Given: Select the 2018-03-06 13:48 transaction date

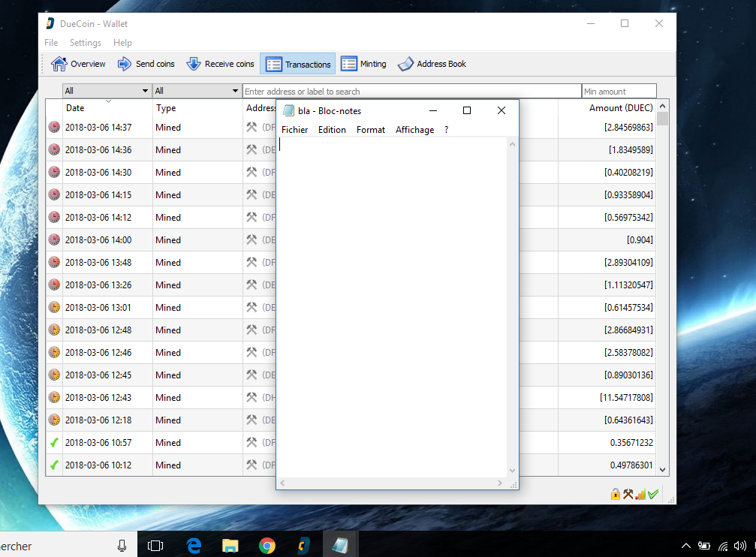Looking at the screenshot, I should (98, 262).
